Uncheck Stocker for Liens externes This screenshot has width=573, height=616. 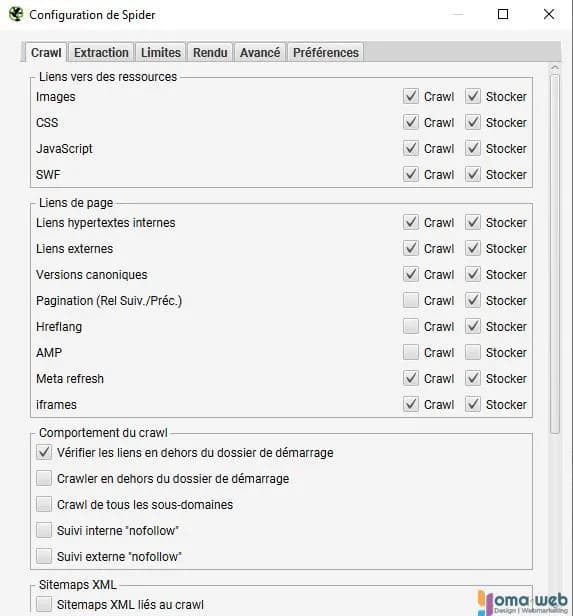[x=473, y=248]
